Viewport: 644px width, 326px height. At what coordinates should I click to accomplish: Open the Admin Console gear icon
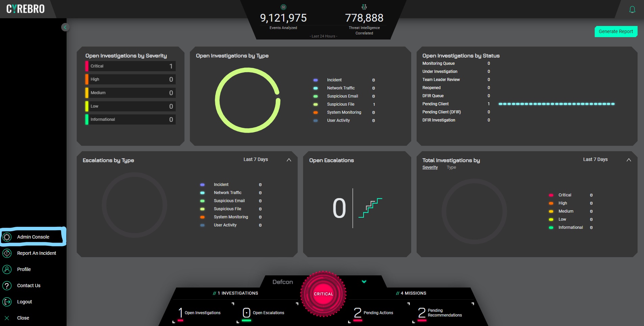coord(7,237)
